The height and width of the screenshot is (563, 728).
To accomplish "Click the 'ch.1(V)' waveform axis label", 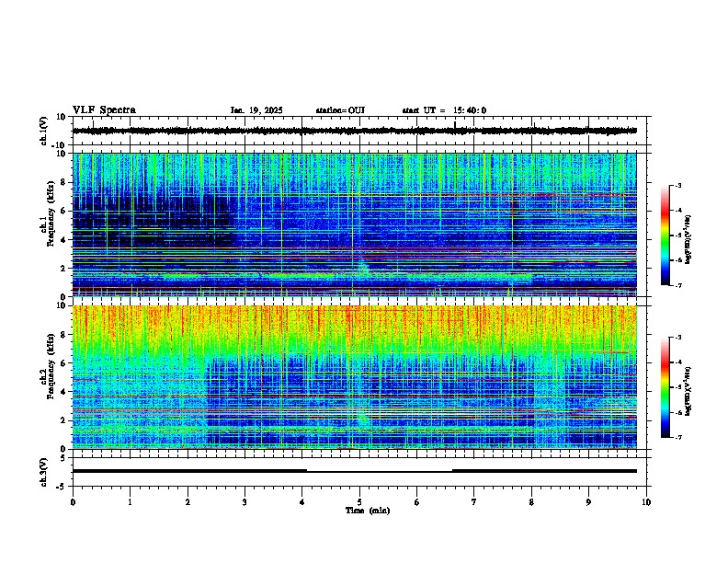I will tap(45, 131).
